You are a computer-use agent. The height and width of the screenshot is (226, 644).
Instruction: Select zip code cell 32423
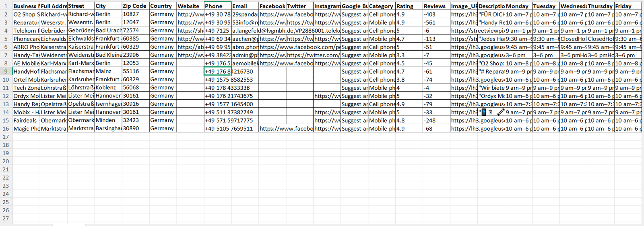(x=136, y=120)
